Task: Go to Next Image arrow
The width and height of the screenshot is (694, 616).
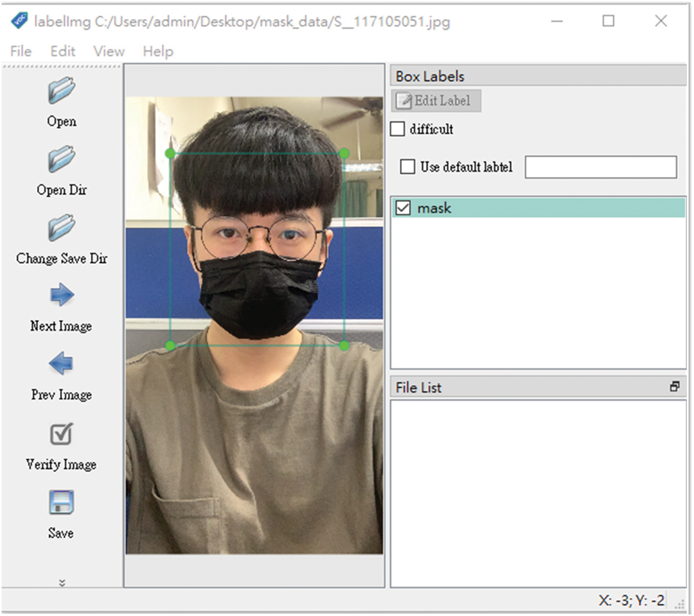Action: (61, 295)
